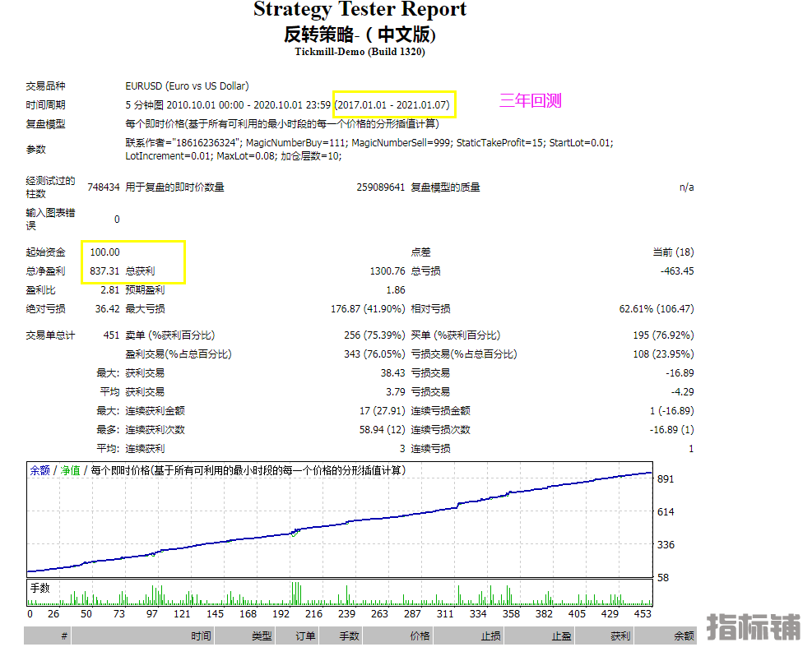Click the 手数 table column header
Viewport: 812px width, 647px height.
[x=341, y=636]
